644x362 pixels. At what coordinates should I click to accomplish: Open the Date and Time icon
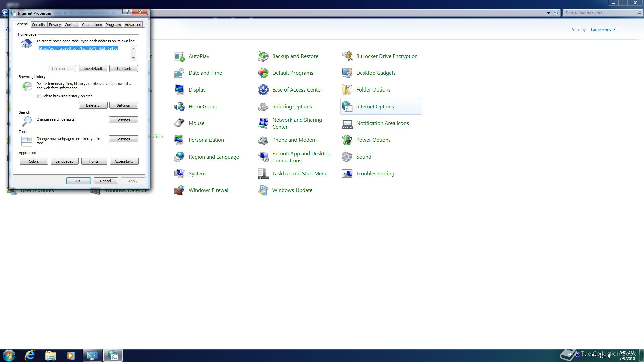(179, 73)
